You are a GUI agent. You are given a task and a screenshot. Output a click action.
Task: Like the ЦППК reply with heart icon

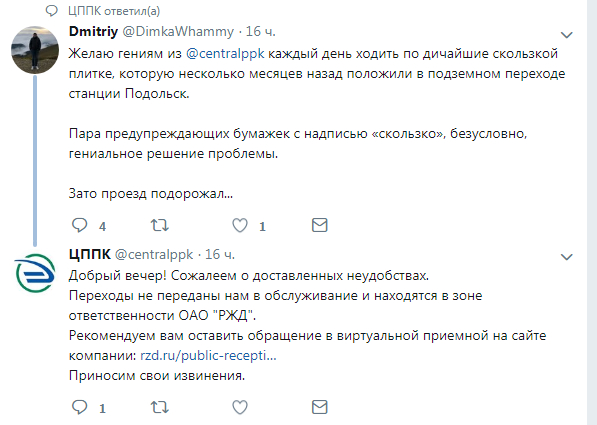240,407
